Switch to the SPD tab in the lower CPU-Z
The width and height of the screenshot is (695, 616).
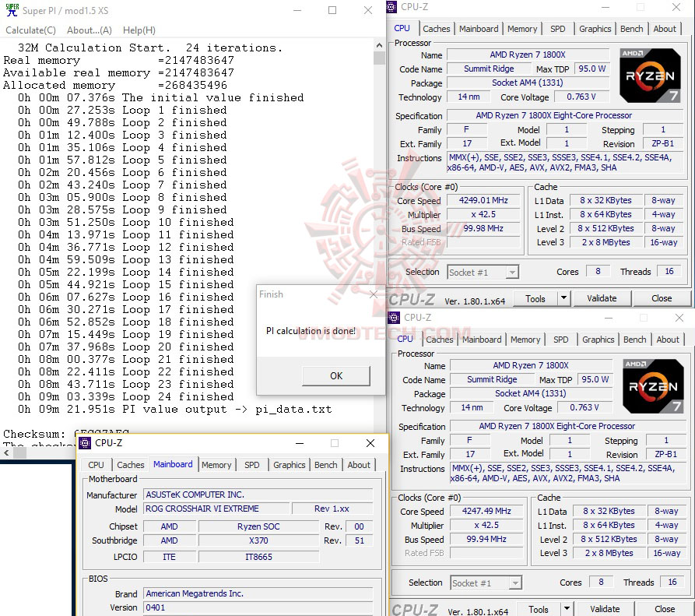point(560,340)
